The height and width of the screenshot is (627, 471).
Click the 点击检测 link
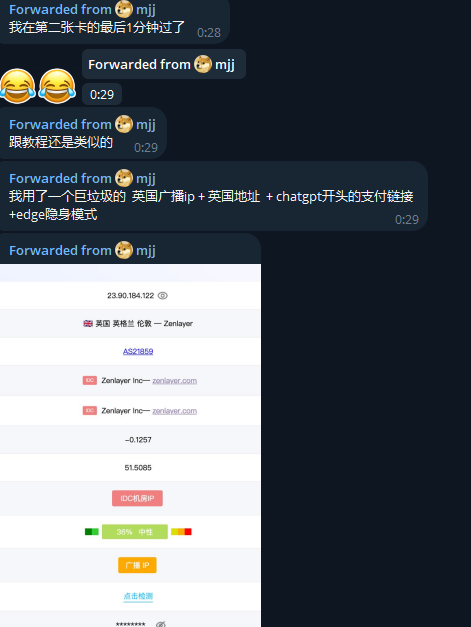pyautogui.click(x=138, y=596)
